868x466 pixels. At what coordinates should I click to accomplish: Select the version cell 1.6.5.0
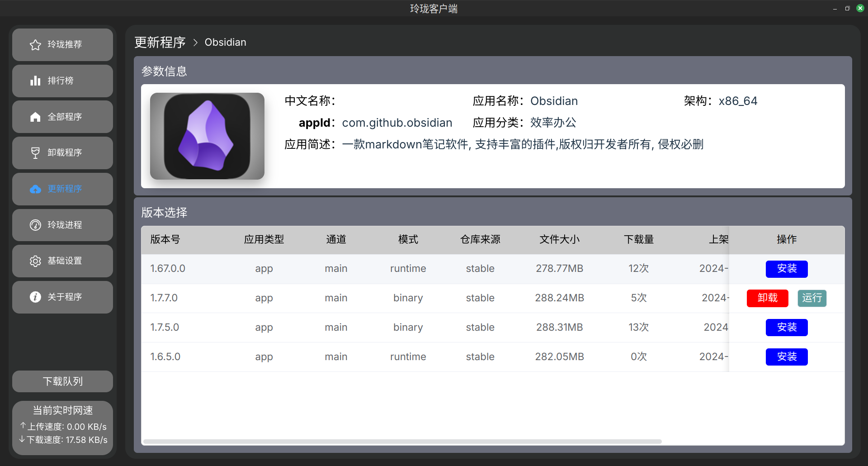[165, 357]
